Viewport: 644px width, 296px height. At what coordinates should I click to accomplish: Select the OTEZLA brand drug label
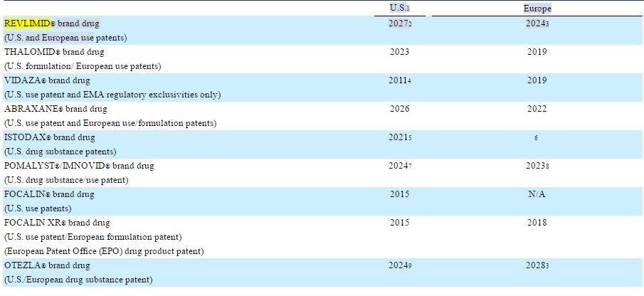(x=47, y=265)
